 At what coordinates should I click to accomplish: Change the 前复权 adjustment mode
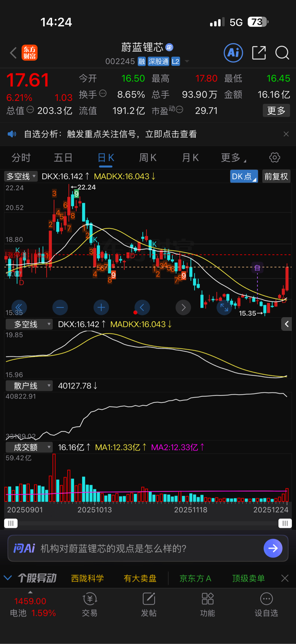[276, 176]
